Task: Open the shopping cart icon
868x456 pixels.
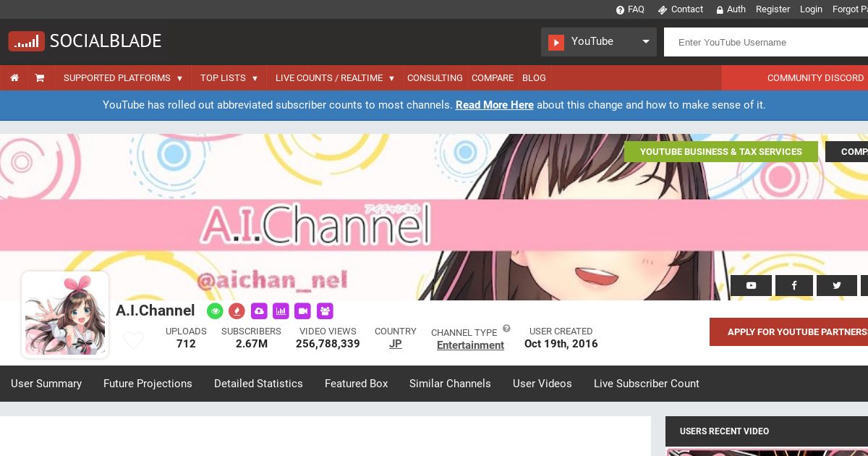Action: click(40, 77)
